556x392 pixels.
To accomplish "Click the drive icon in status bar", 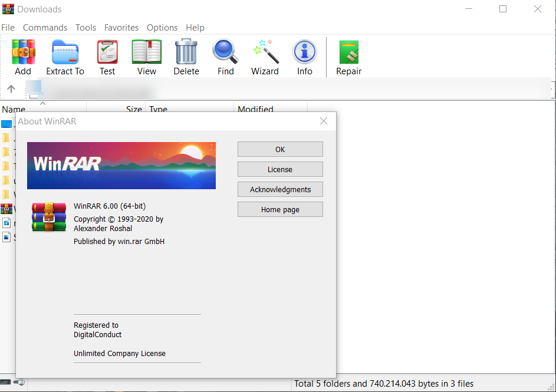I will pyautogui.click(x=5, y=382).
